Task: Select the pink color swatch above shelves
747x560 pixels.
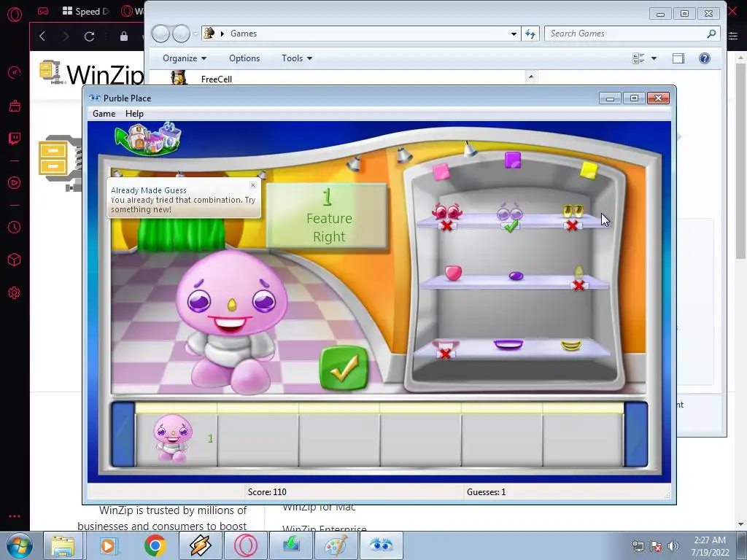Action: coord(441,171)
